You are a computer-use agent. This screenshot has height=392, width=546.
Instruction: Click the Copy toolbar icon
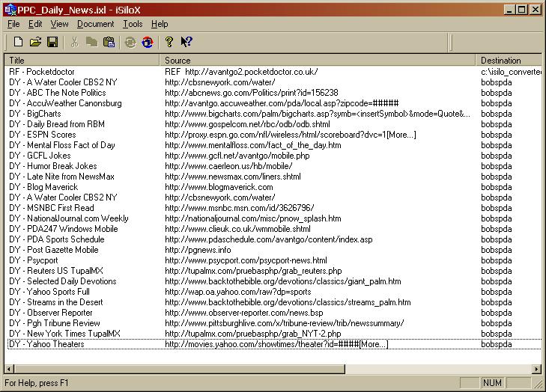pos(91,42)
